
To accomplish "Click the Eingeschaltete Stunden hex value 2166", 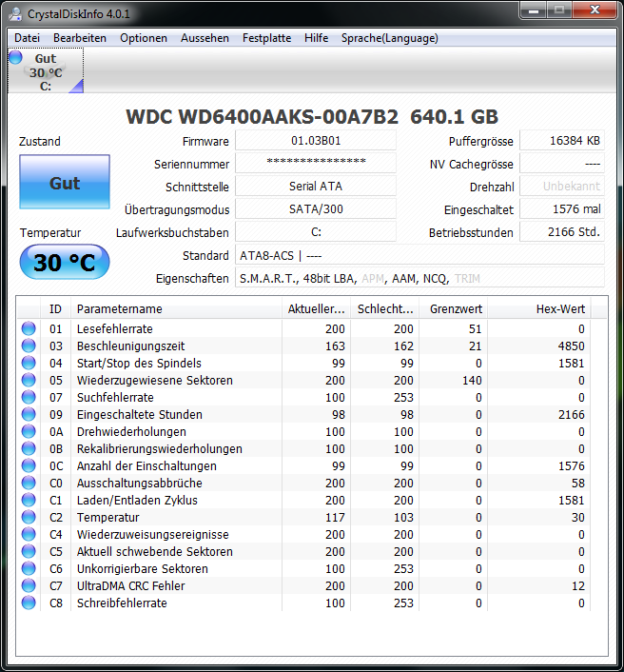I will click(x=571, y=414).
